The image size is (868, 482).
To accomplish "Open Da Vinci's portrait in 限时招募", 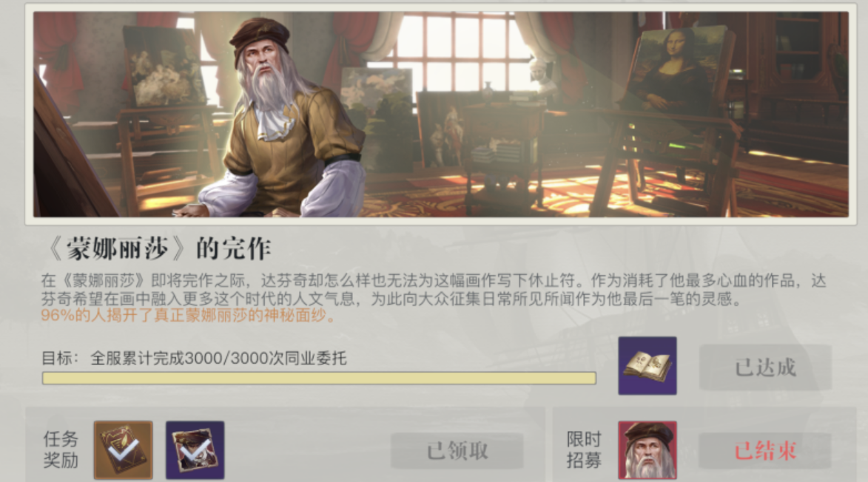I will tap(647, 449).
